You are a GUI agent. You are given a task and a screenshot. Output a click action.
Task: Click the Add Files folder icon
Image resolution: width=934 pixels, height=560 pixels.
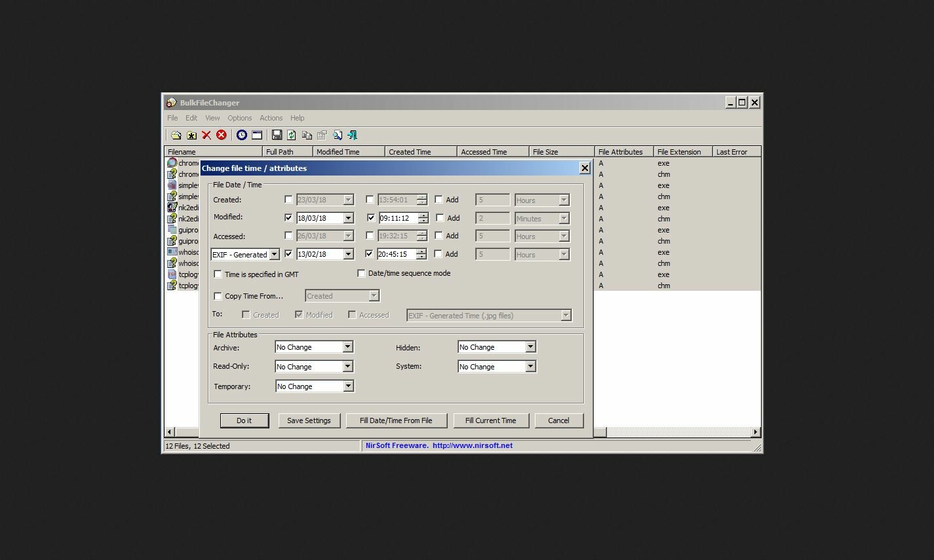[x=176, y=135]
